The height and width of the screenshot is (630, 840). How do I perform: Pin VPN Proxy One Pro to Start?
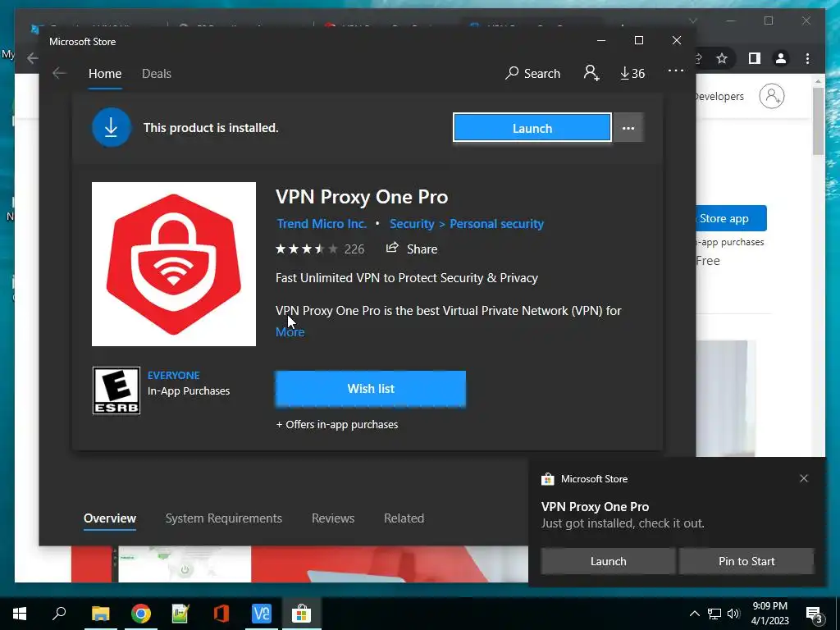[x=746, y=561]
